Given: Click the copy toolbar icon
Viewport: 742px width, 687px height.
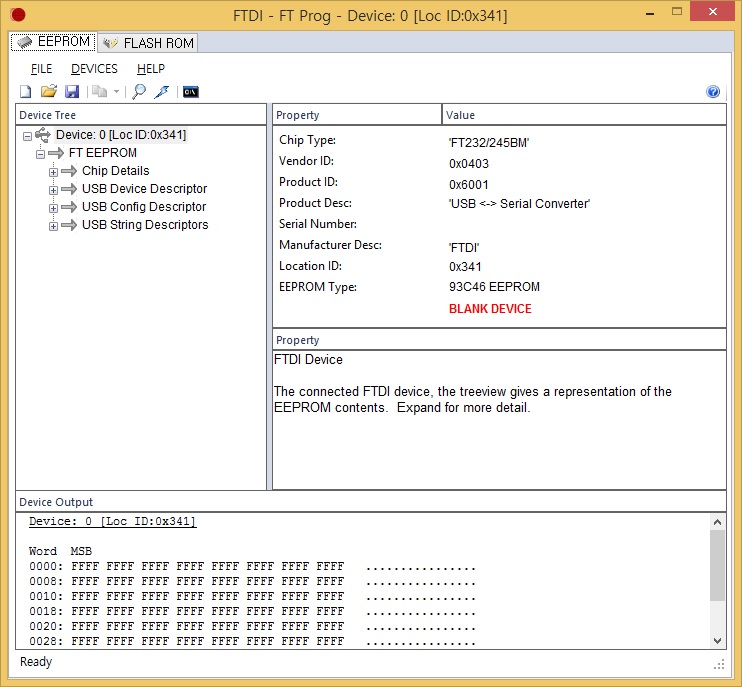Looking at the screenshot, I should point(99,92).
